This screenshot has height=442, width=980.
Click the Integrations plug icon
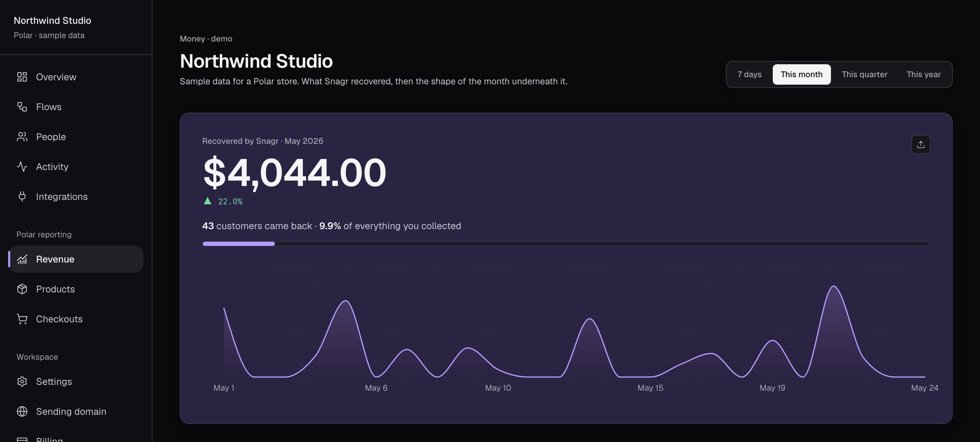(x=22, y=197)
